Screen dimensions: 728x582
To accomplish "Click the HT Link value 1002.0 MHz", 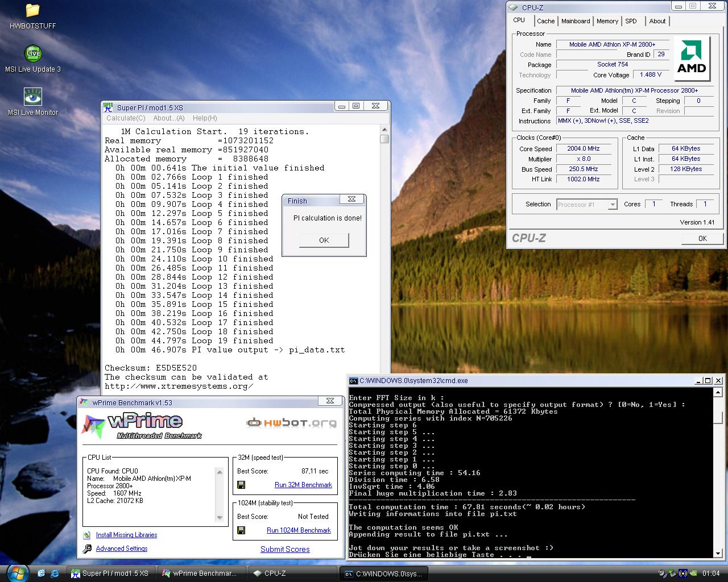I will (583, 179).
